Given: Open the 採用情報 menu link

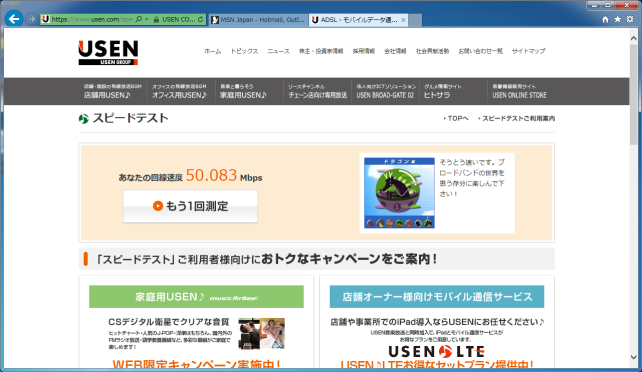Looking at the screenshot, I should [364, 51].
